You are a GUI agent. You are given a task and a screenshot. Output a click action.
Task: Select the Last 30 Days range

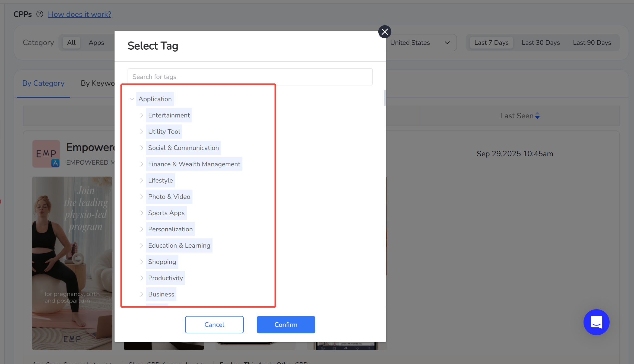541,43
